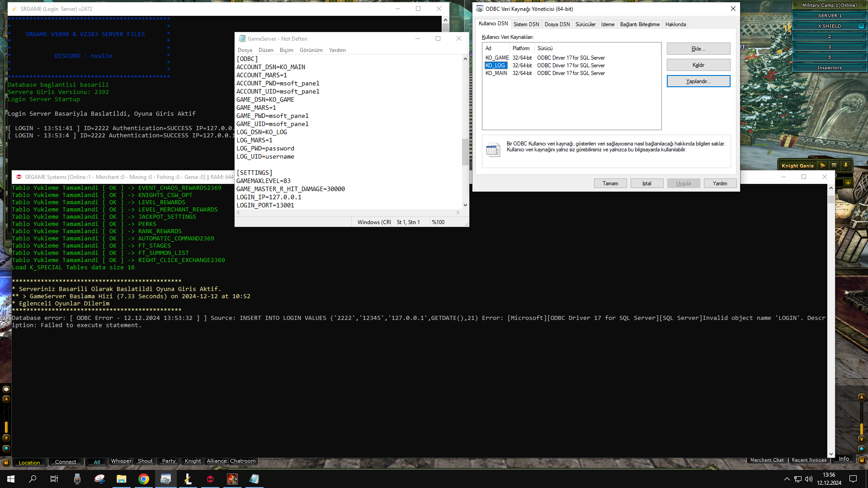Image resolution: width=868 pixels, height=488 pixels.
Task: Expand the Military Camp.1 zone header
Action: (x=830, y=5)
